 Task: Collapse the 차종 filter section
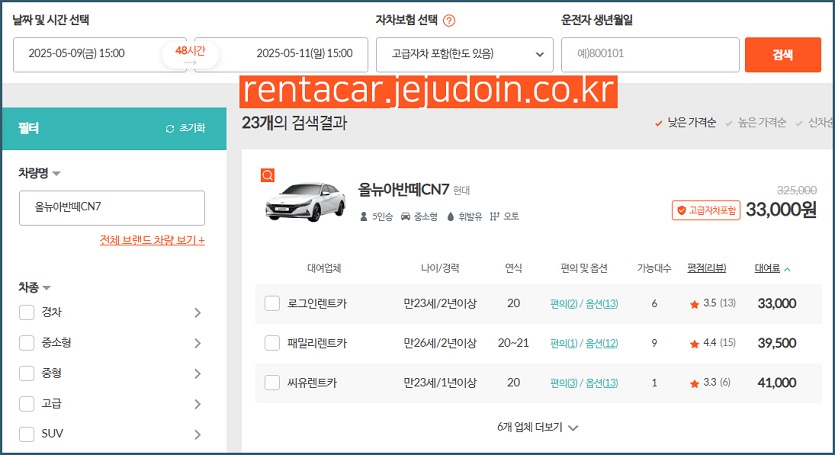(34, 288)
